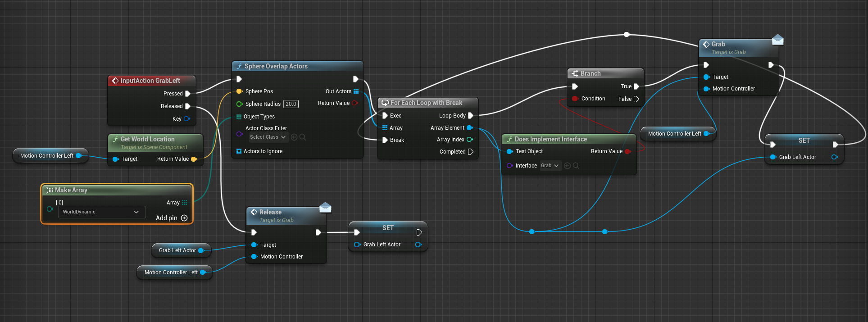868x322 pixels.
Task: Select the Get World Location node header
Action: (147, 139)
